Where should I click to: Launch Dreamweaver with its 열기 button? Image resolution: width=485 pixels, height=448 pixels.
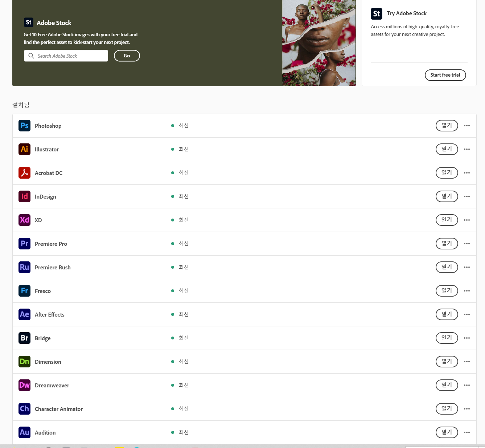tap(447, 385)
